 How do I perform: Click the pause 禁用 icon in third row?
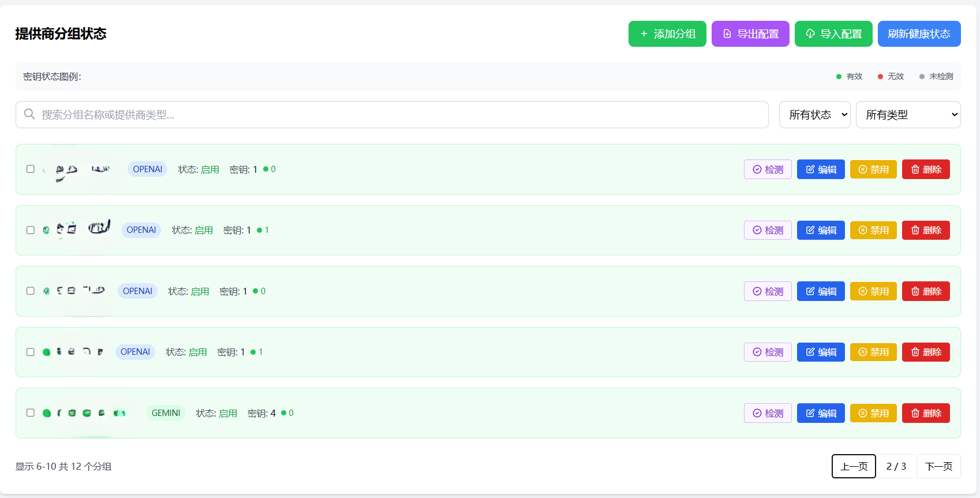(863, 291)
